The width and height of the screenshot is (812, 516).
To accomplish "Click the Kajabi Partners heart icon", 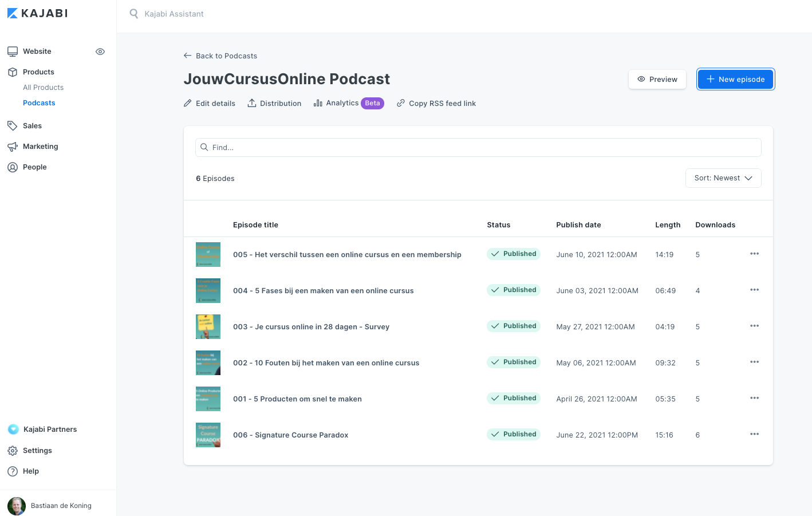I will (13, 430).
